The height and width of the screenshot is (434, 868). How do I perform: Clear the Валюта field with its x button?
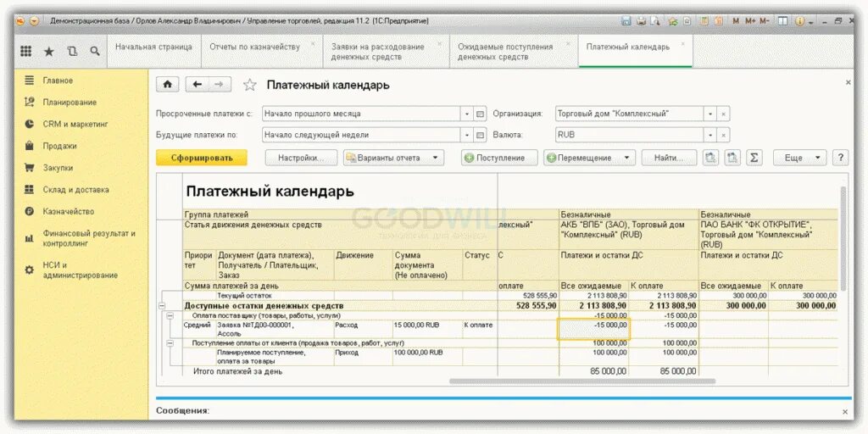724,135
